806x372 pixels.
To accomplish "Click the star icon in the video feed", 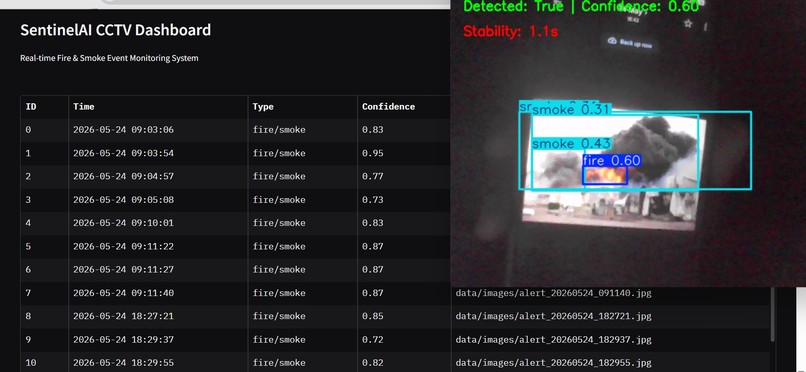I will 688,23.
